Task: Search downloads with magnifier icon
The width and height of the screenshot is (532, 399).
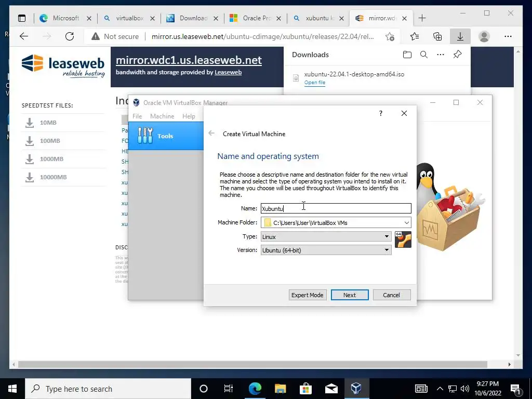Action: pyautogui.click(x=424, y=55)
